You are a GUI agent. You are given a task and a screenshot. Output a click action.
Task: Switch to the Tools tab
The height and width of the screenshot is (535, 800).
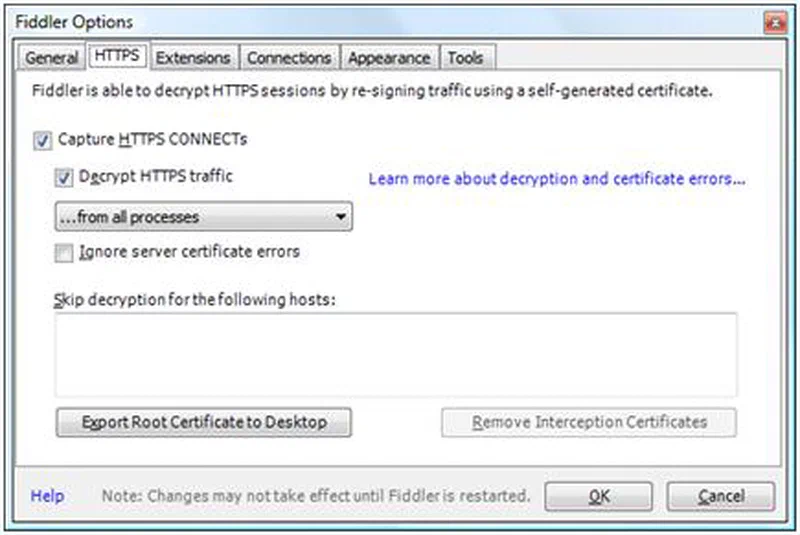pos(465,58)
